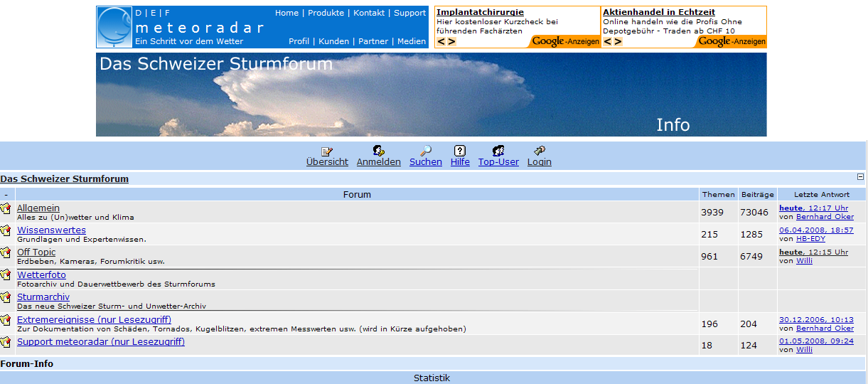Click the folder icon beside Allgemein
868x384 pixels.
pyautogui.click(x=6, y=208)
